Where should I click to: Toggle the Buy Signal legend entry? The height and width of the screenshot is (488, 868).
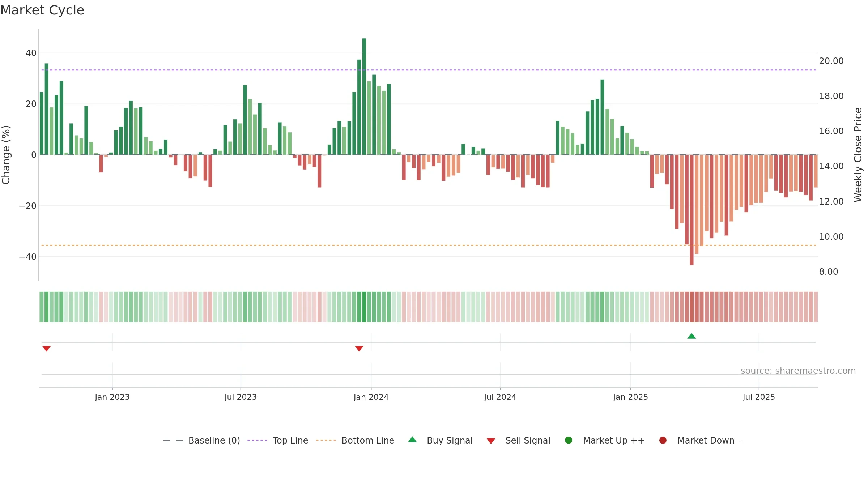tap(440, 440)
